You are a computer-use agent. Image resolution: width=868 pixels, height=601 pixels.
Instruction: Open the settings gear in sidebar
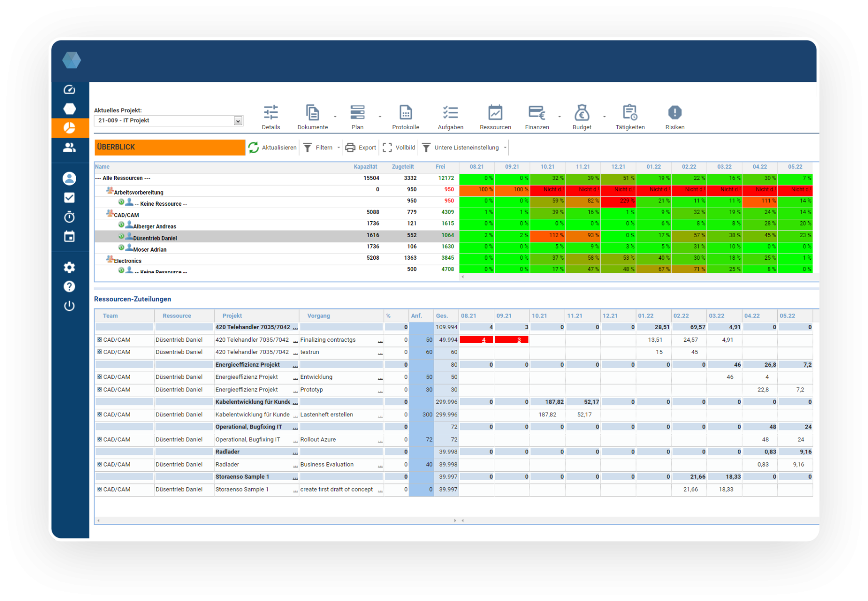pos(69,267)
